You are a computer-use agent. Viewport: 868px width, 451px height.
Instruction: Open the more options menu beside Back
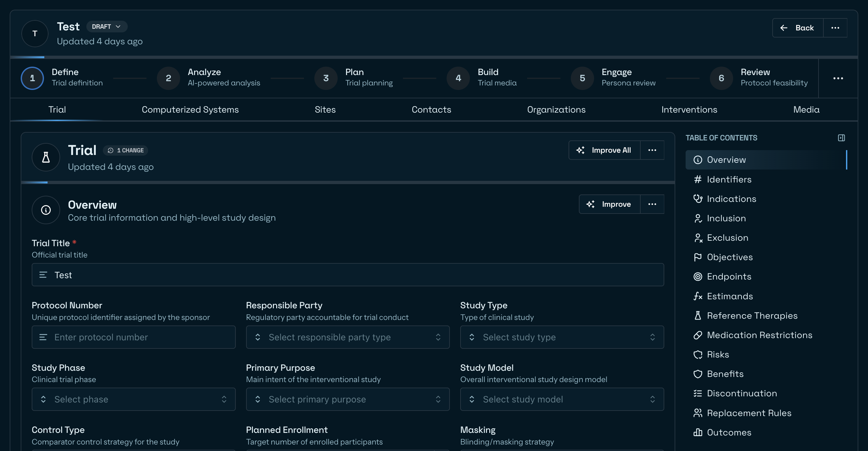835,28
